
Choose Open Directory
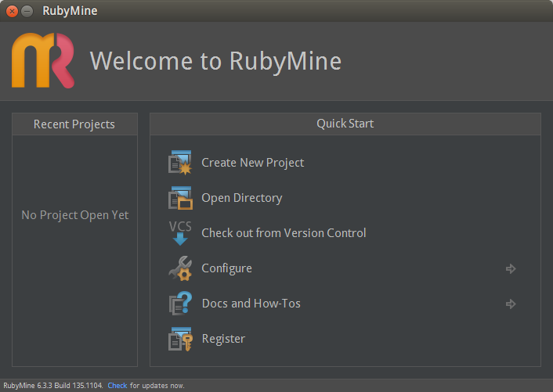(x=241, y=198)
